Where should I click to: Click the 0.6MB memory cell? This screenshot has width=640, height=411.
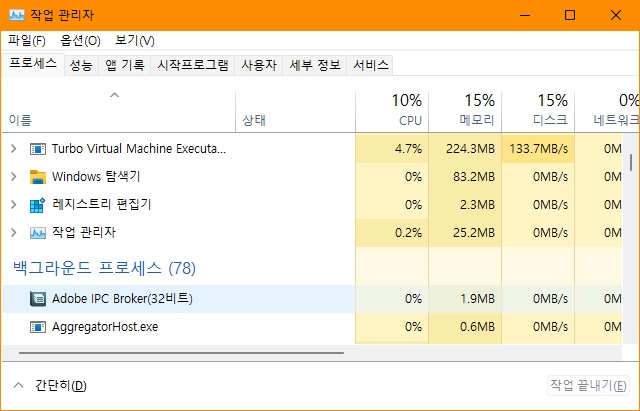point(465,327)
